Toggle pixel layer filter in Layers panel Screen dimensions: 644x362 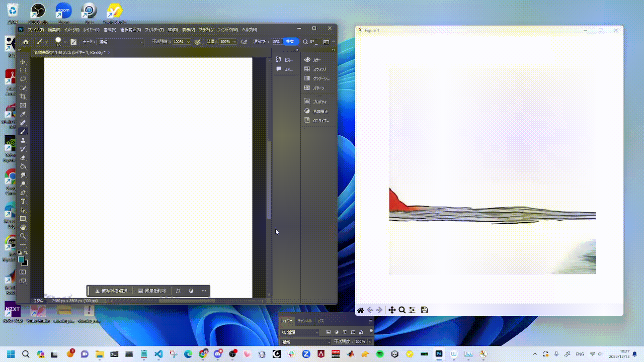(328, 332)
